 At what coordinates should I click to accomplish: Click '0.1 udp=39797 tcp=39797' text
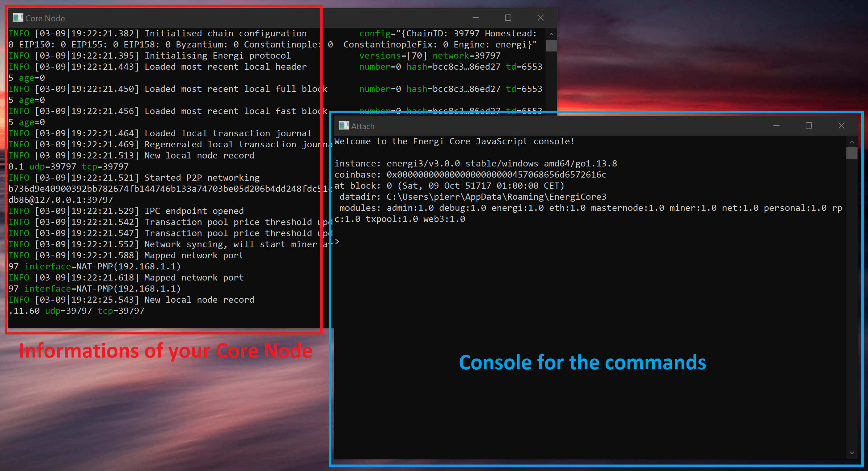point(68,166)
